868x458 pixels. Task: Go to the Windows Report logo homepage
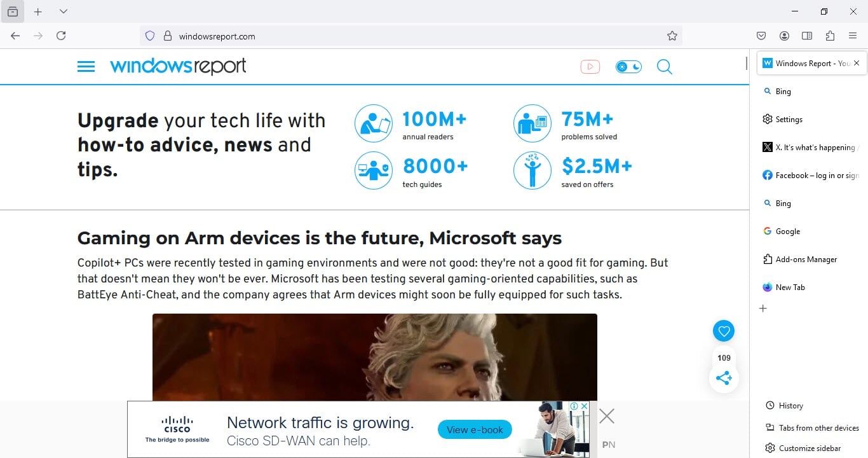coord(178,66)
